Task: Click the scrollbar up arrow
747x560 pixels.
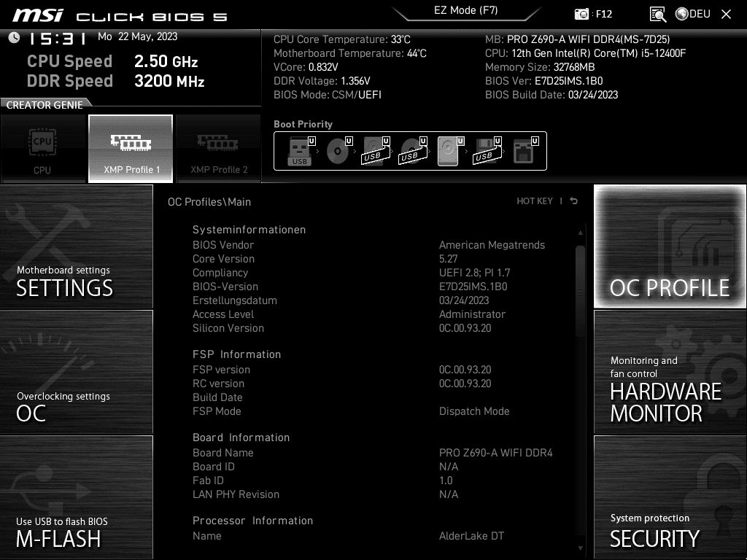Action: (x=580, y=233)
